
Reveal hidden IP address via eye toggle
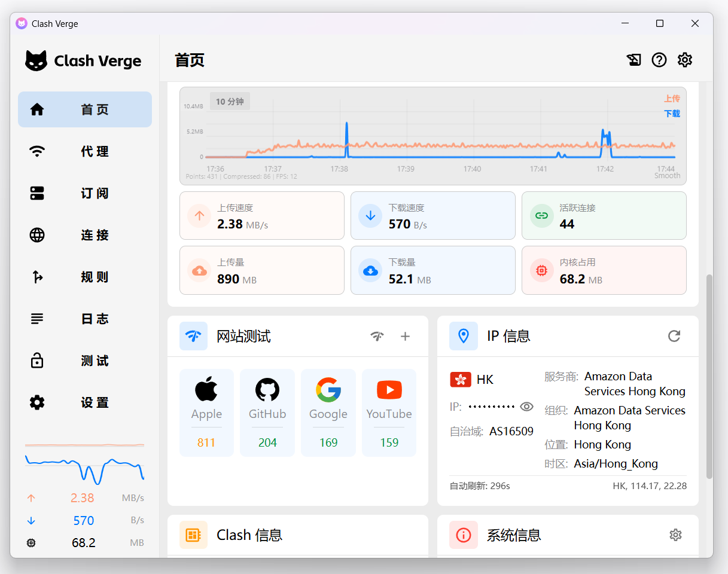tap(526, 406)
